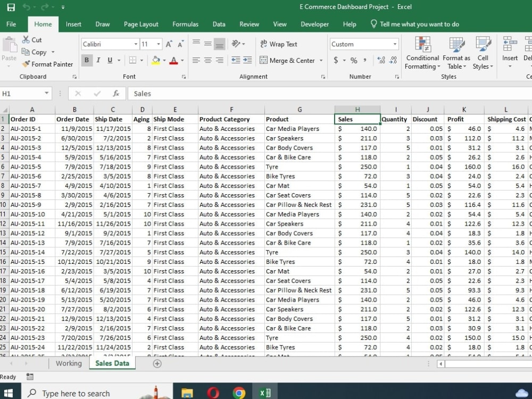The height and width of the screenshot is (399, 532).
Task: Toggle Wrap Text on selected cell
Action: click(278, 44)
